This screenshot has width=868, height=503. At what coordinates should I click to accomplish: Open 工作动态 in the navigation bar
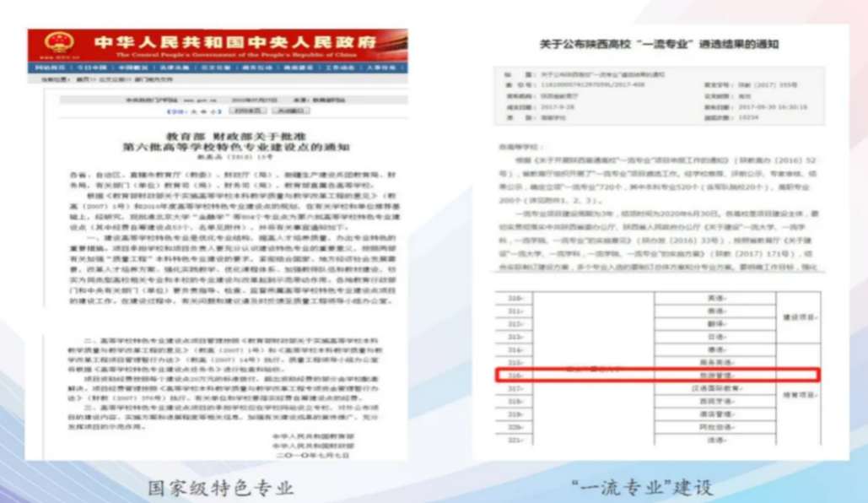340,68
